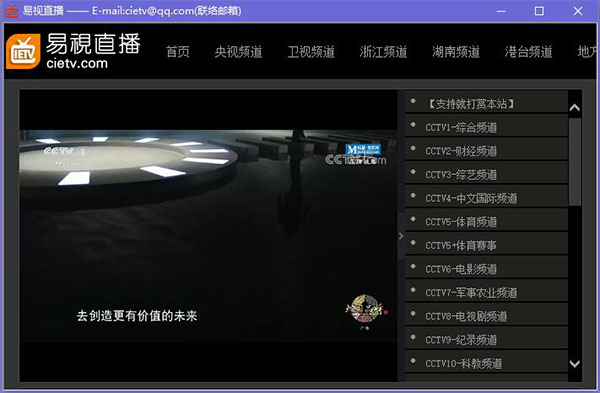Click the channel list scrollbar thumb
The image size is (600, 393).
[575, 161]
